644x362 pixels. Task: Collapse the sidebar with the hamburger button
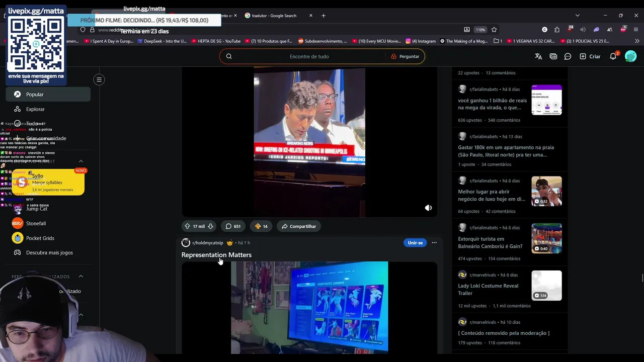click(99, 79)
